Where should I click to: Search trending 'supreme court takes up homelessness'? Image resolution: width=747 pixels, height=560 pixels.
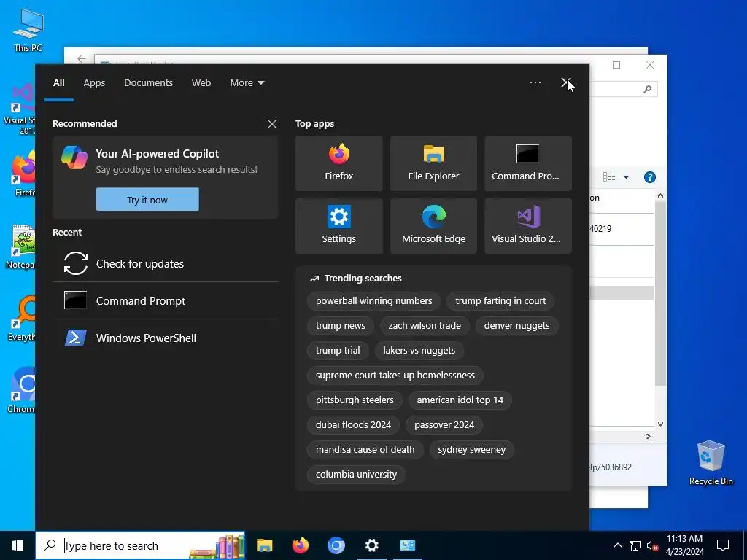pyautogui.click(x=395, y=376)
